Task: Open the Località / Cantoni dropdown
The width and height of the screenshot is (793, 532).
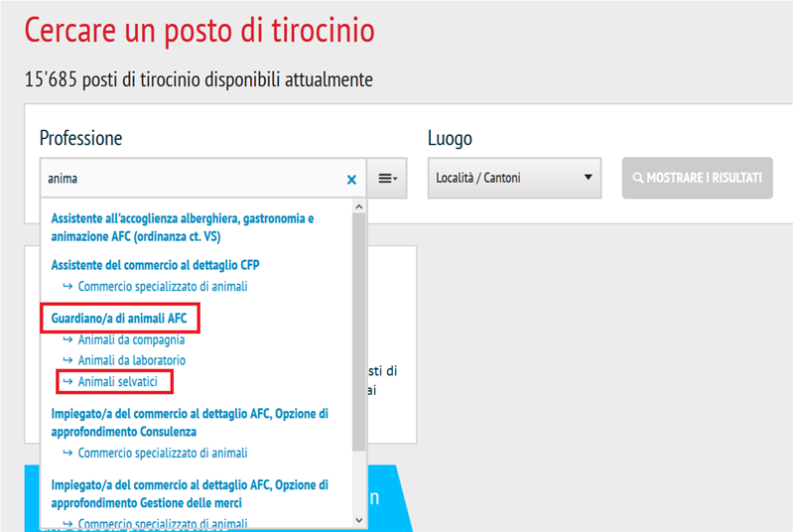Action: click(x=514, y=179)
